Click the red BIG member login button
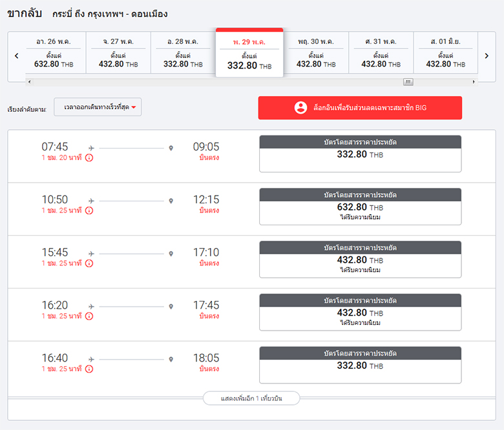 click(x=360, y=108)
